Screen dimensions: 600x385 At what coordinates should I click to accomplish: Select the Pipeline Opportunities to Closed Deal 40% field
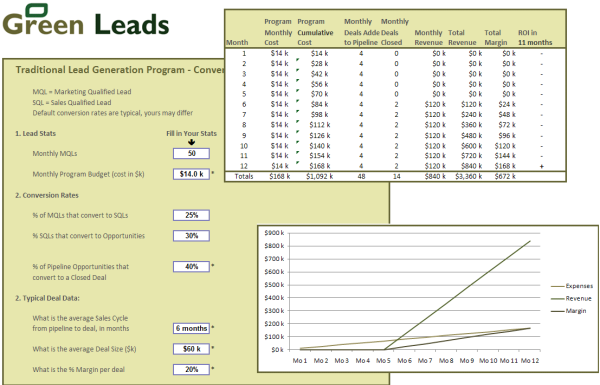click(191, 267)
